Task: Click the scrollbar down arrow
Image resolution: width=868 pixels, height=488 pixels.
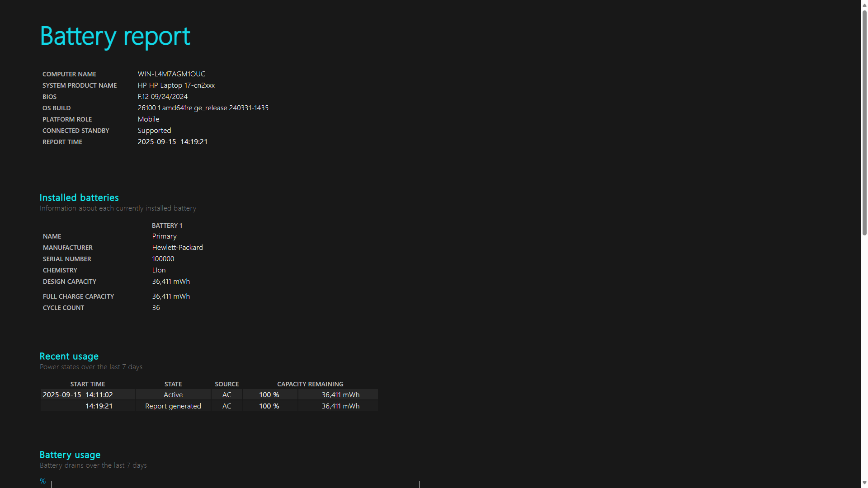Action: [x=864, y=484]
